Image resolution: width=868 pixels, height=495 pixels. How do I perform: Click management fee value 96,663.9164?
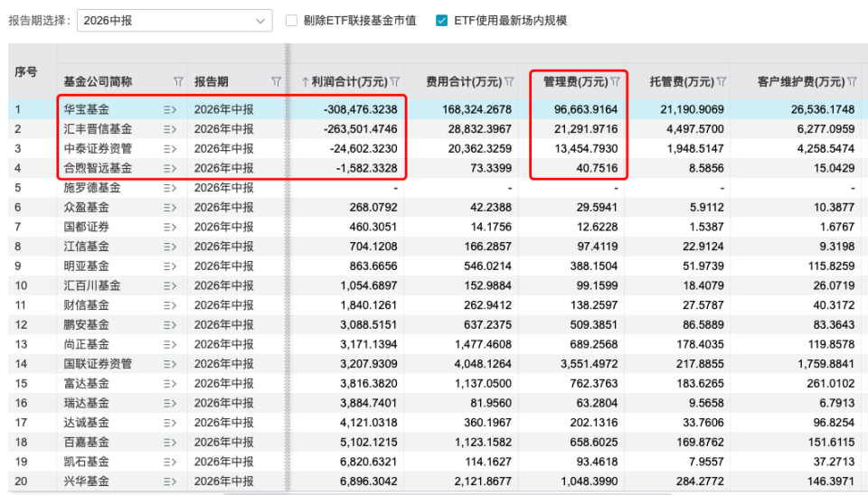pyautogui.click(x=586, y=109)
